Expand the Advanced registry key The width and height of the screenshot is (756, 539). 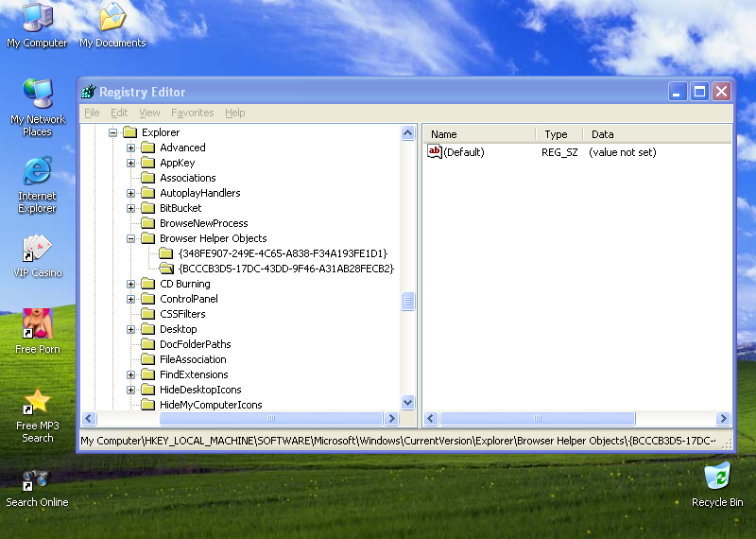[x=131, y=148]
